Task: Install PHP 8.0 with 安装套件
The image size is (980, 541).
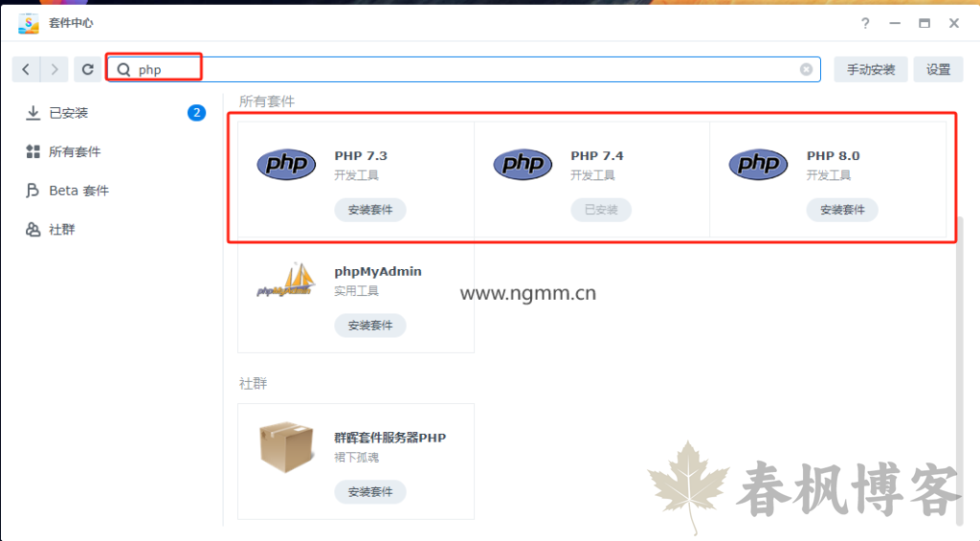Action: 842,210
